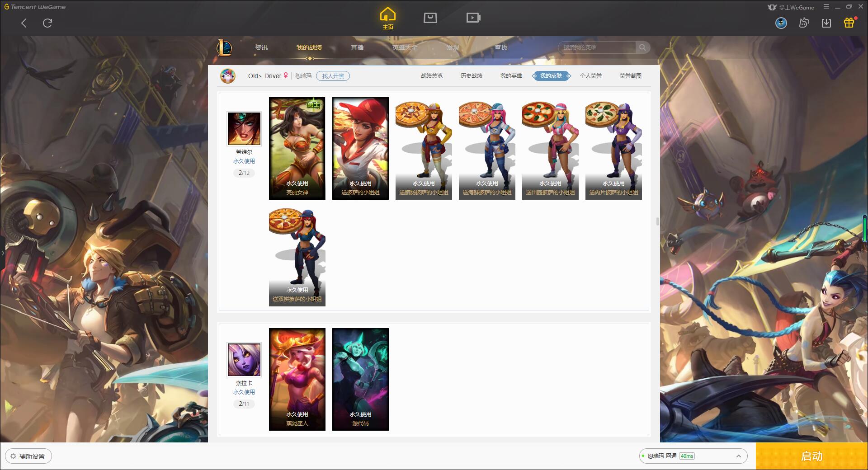Open the download manager icon
Screen dimensions: 868x470
coord(826,23)
